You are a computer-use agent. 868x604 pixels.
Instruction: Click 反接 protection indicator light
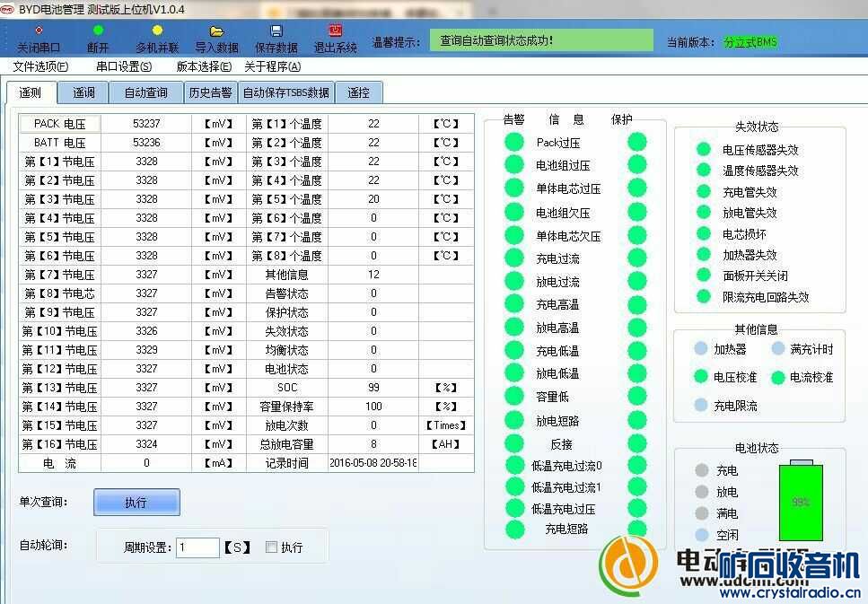(637, 443)
